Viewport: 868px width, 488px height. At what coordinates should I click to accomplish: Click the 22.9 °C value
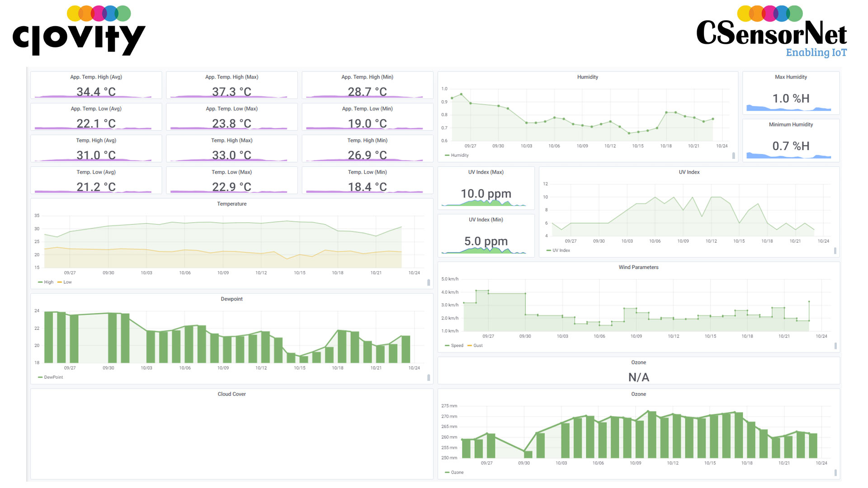point(231,187)
